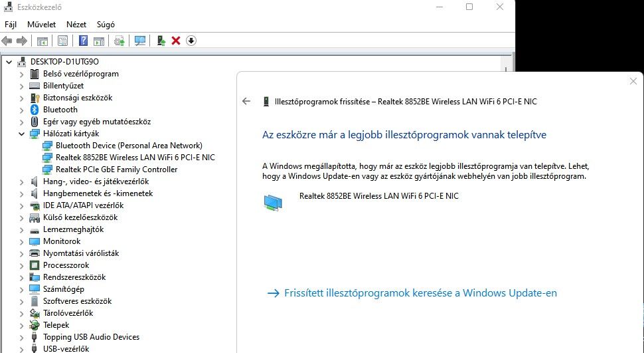Maximize the Eszközkezelő window
Screen dimensions: 644x353
tap(469, 7)
